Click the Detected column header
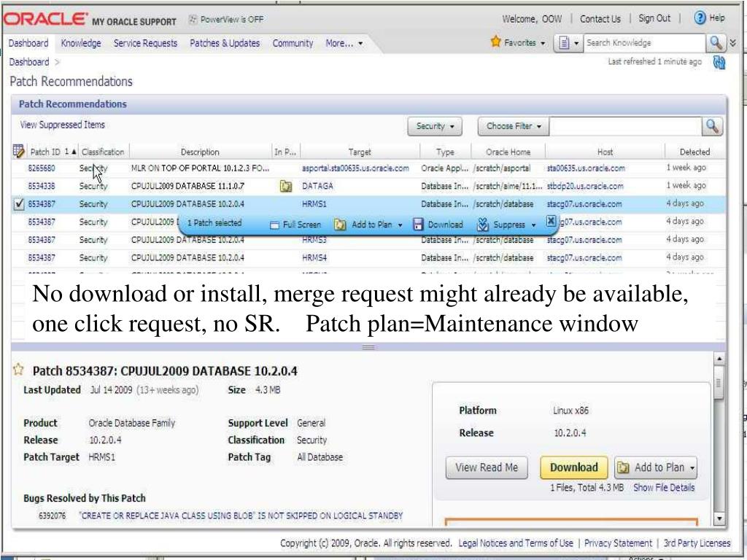Screen dimensions: 747x560 tap(694, 152)
